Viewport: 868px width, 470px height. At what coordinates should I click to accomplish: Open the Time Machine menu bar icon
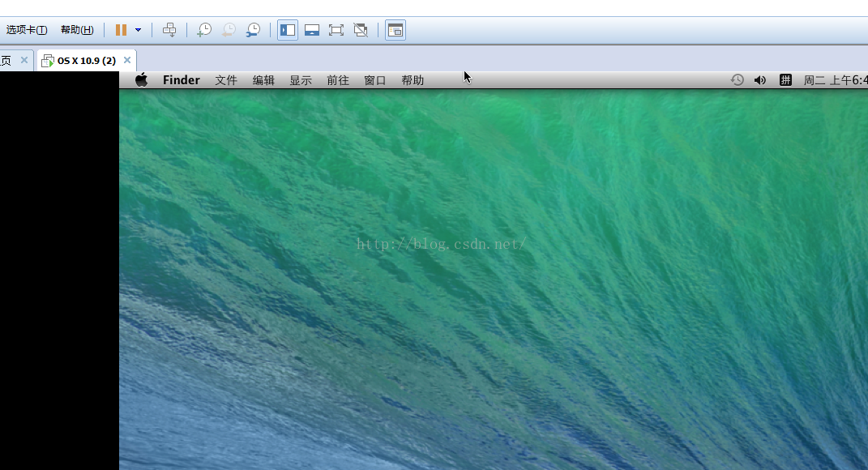pyautogui.click(x=737, y=80)
